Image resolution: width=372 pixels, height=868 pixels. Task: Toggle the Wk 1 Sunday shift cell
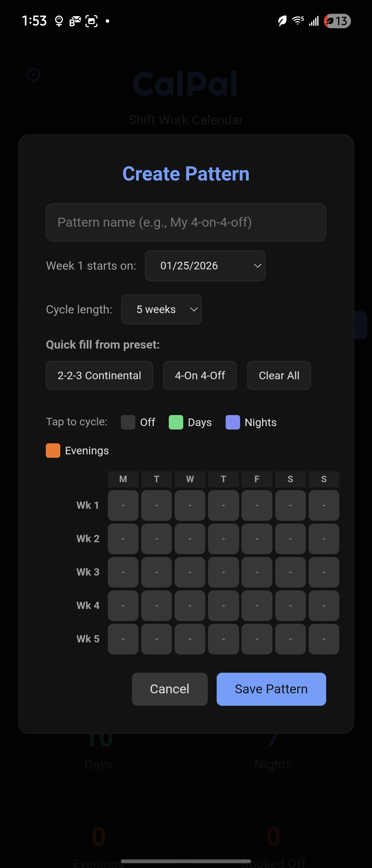tap(324, 505)
